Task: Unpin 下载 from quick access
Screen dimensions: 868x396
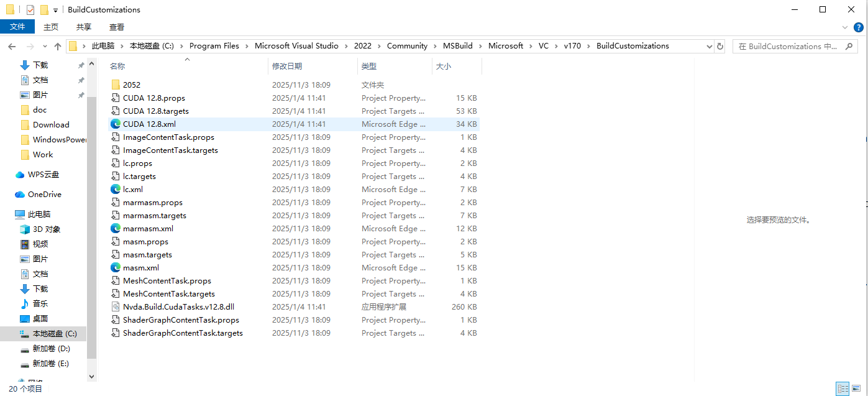Action: [x=81, y=65]
